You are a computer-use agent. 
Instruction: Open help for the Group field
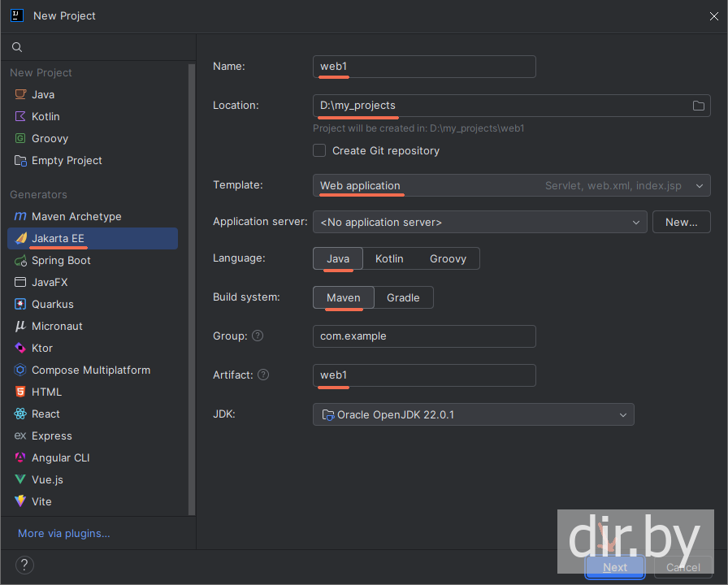258,336
